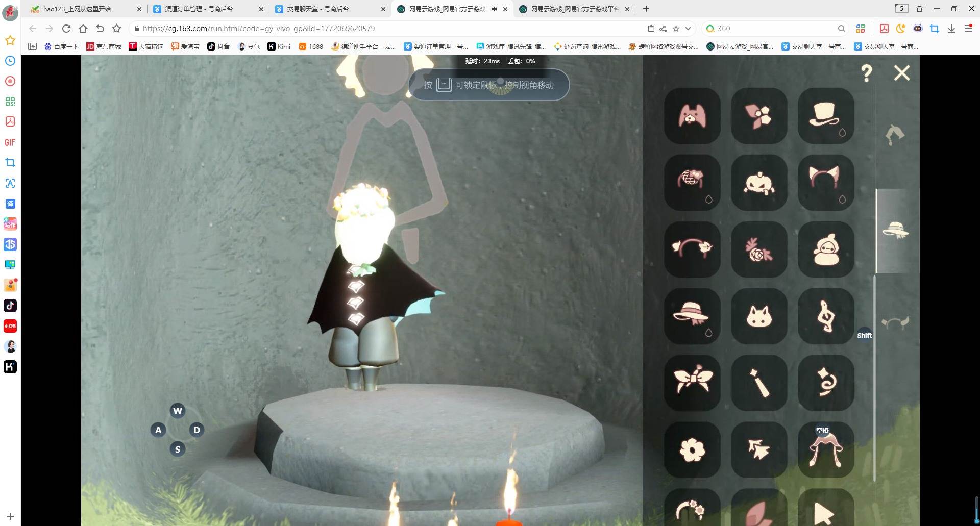
Task: Close the hao123 browser tab
Action: pos(139,9)
